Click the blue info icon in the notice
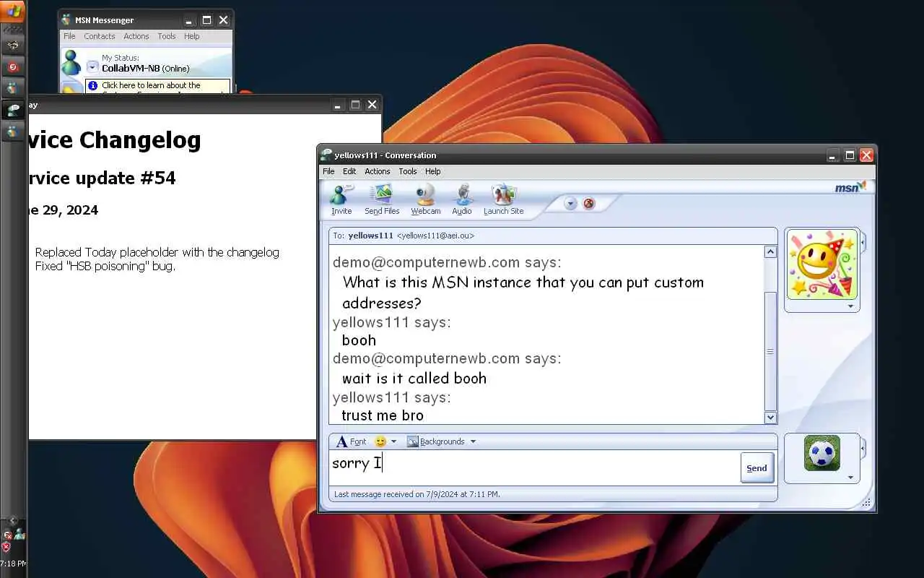This screenshot has width=924, height=578. click(92, 85)
